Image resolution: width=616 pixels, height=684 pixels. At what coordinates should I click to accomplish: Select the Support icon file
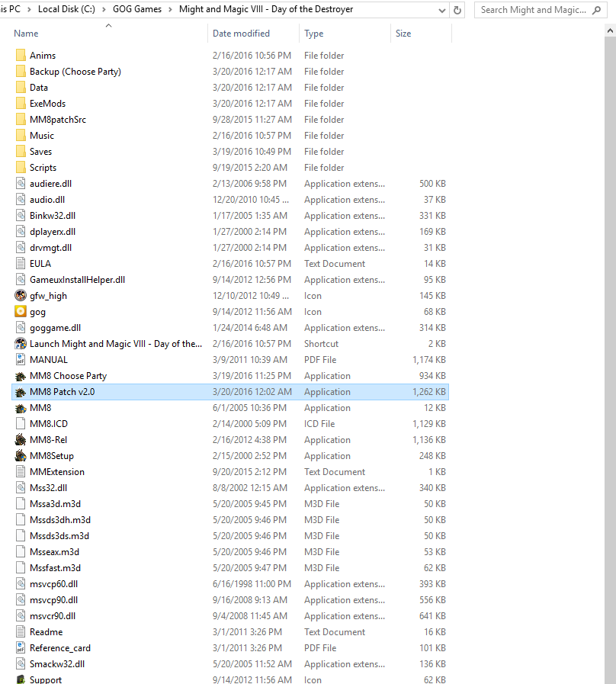coord(21,679)
